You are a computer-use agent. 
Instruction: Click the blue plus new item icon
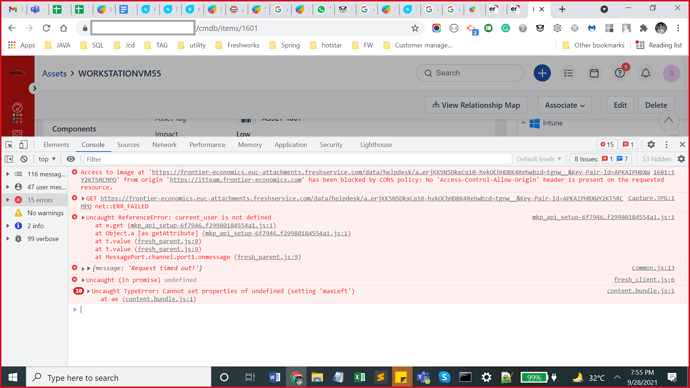coord(542,73)
